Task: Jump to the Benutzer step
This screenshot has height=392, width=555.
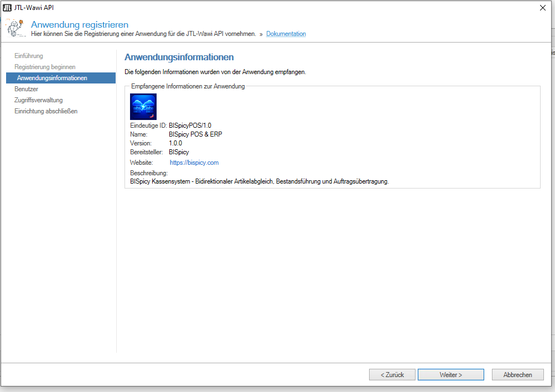Action: click(26, 89)
